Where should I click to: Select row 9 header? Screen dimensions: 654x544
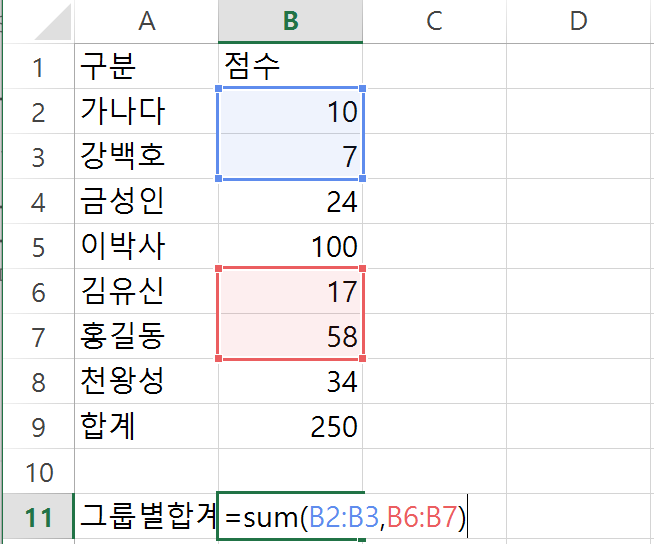[39, 427]
